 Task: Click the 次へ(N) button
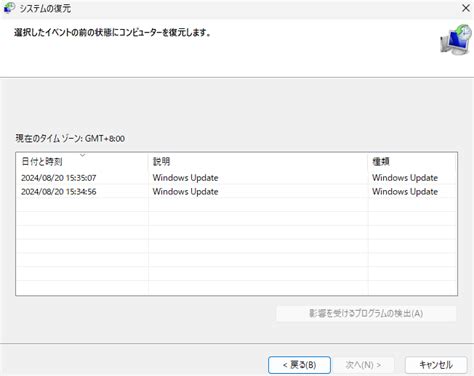[x=363, y=365]
